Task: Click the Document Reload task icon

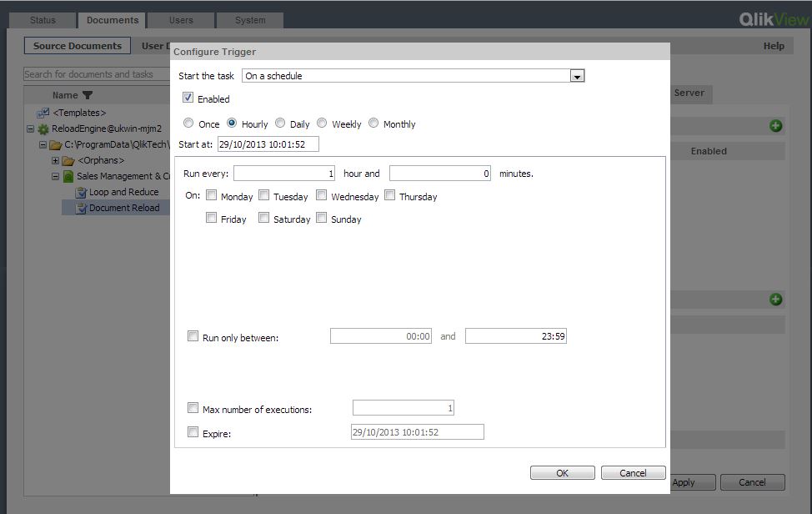Action: tap(81, 209)
